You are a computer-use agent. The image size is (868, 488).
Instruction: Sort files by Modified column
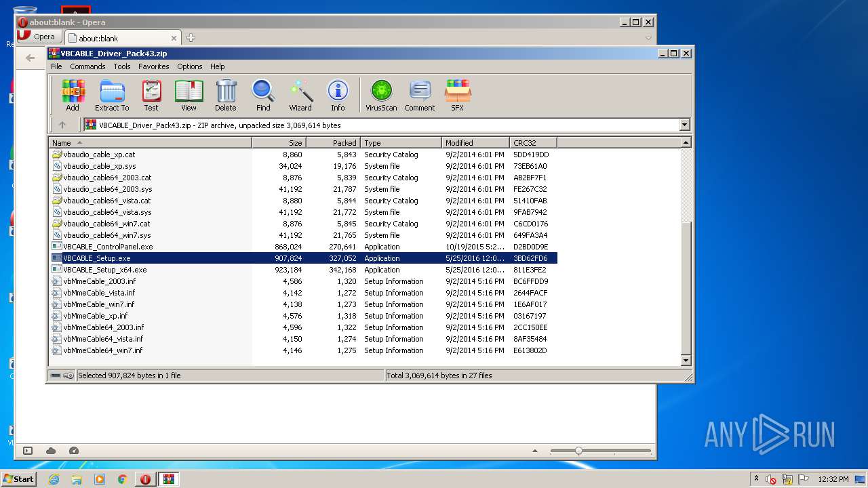point(476,142)
